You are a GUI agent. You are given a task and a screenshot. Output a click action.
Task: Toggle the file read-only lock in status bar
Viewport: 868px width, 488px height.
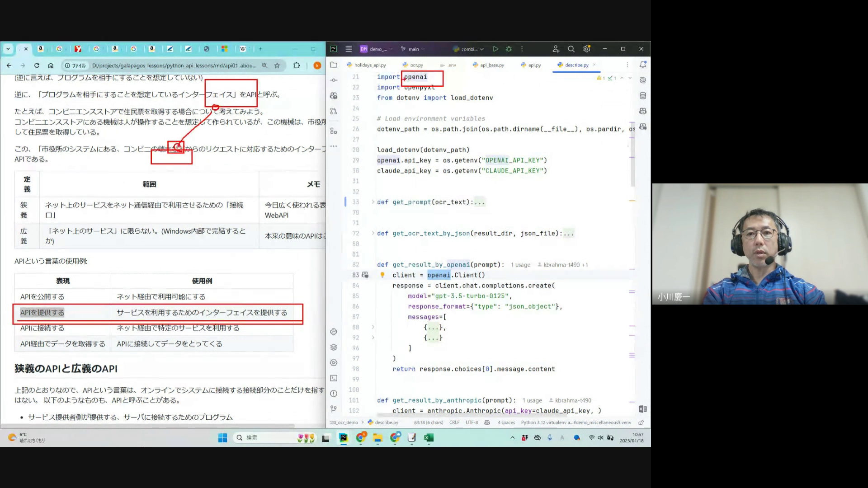tap(641, 422)
